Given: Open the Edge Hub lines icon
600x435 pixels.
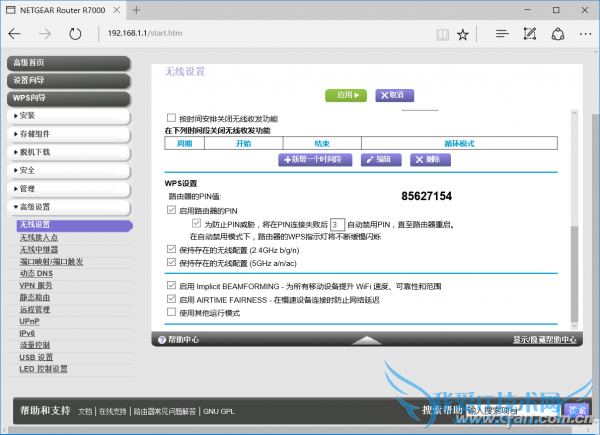Looking at the screenshot, I should [502, 34].
